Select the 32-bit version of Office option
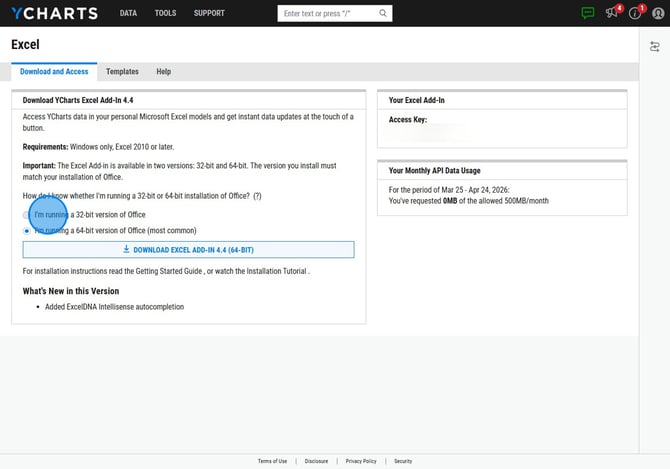Viewport: 670px width, 469px height. point(27,215)
